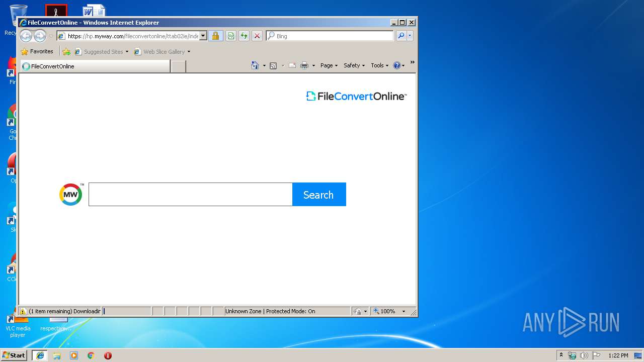Open the Tools menu
This screenshot has width=644, height=362.
pyautogui.click(x=379, y=65)
